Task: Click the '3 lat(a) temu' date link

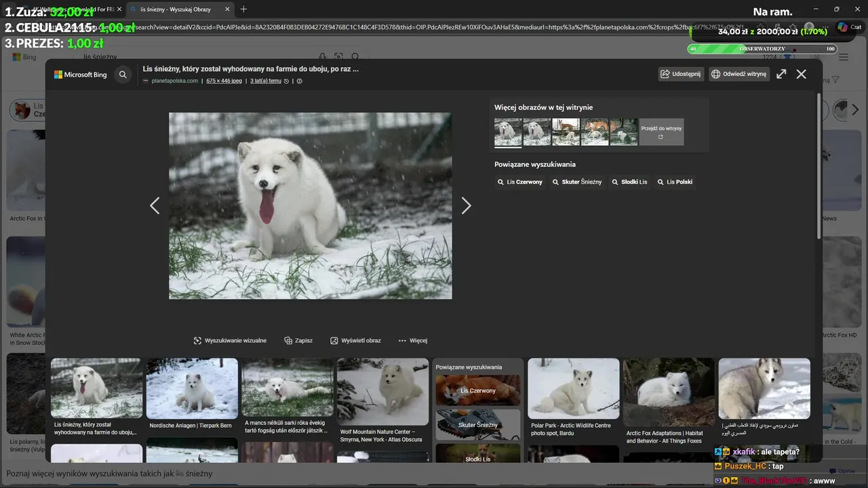Action: pyautogui.click(x=266, y=81)
